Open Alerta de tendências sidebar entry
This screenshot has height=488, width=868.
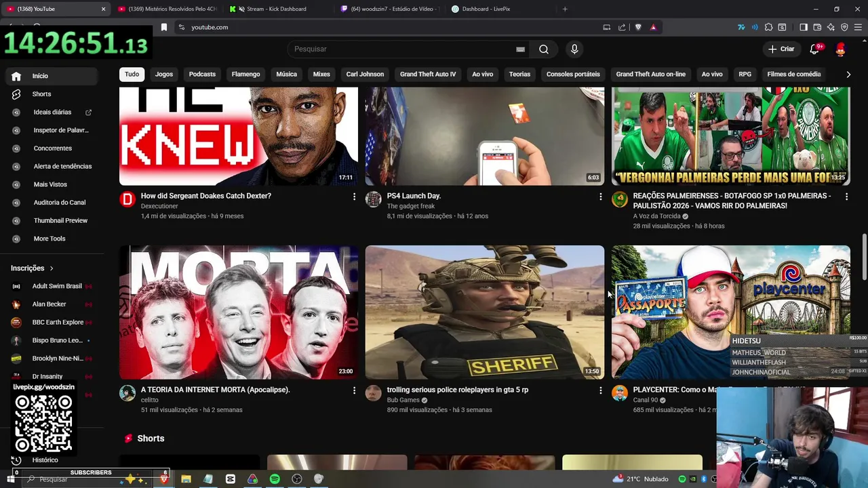click(53, 166)
